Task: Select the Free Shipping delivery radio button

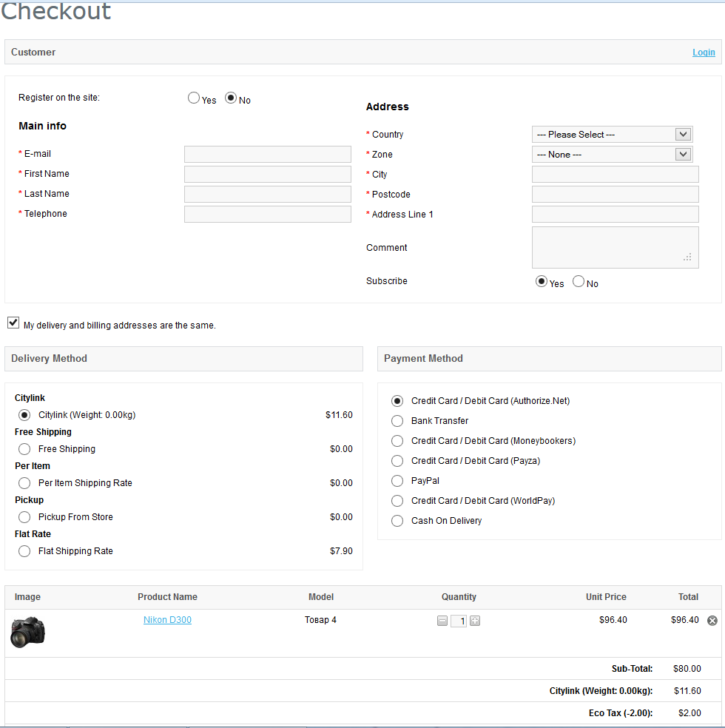Action: [24, 449]
